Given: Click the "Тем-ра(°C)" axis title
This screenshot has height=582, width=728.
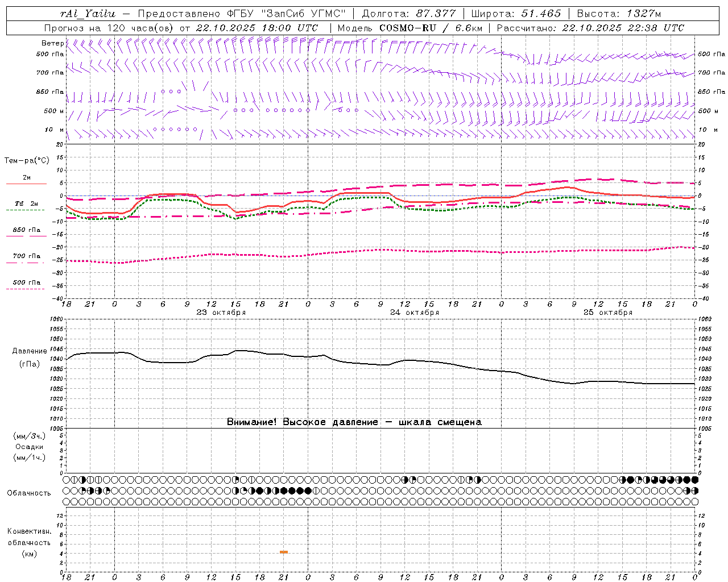Looking at the screenshot, I should 27,161.
